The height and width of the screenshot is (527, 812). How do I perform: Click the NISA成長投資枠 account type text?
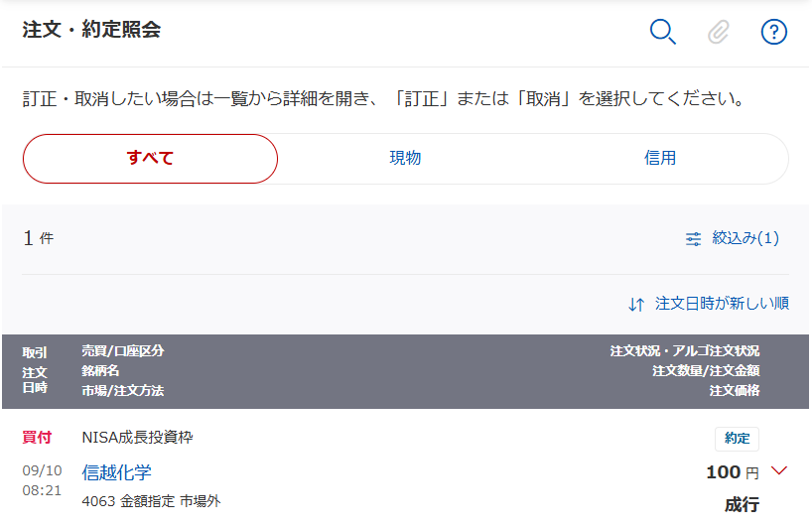(145, 438)
